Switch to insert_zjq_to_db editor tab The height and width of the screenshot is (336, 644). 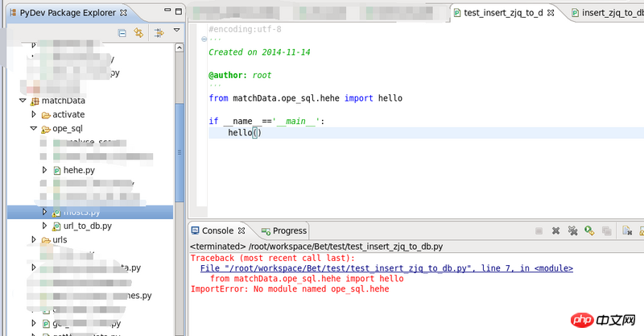pos(612,13)
